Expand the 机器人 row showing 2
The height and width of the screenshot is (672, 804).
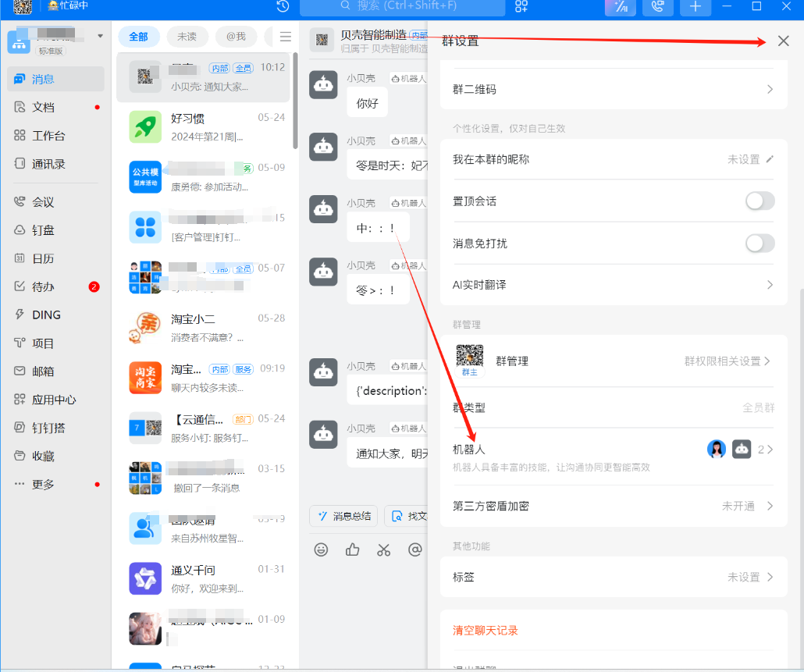pyautogui.click(x=614, y=457)
